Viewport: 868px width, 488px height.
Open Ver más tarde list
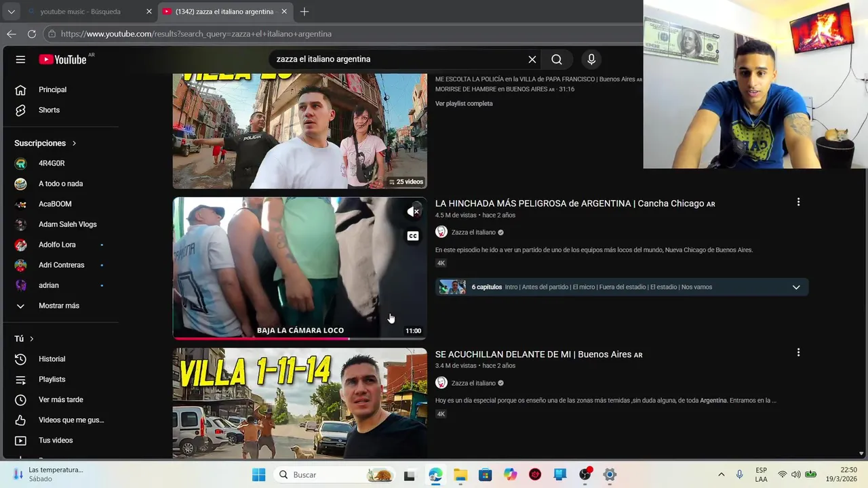click(61, 400)
